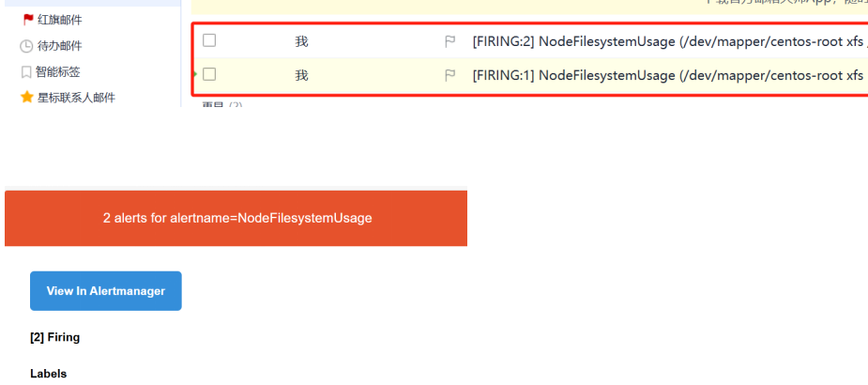Viewport: 868px width, 385px height.
Task: Flag the FIRING:1 NodeFilesystemUsage email
Action: [450, 75]
